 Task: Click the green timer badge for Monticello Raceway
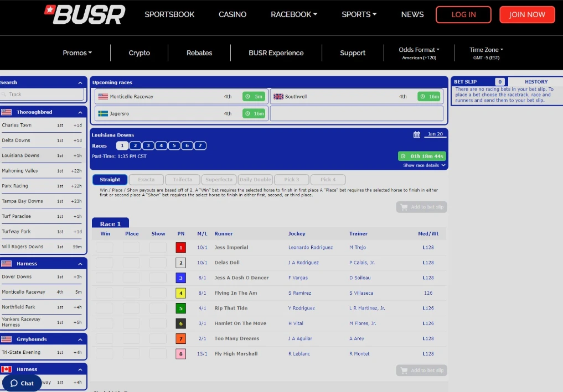254,96
